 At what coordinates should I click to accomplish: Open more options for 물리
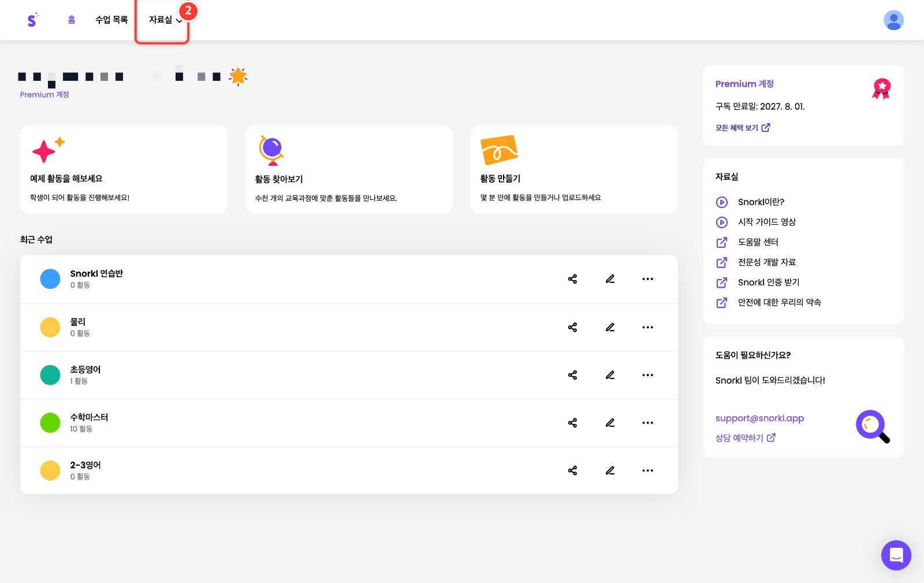(x=647, y=327)
